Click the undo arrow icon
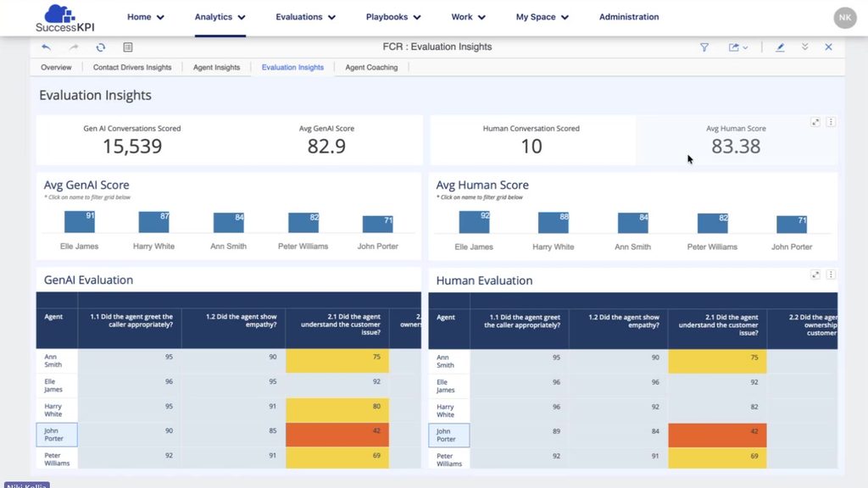 point(46,47)
